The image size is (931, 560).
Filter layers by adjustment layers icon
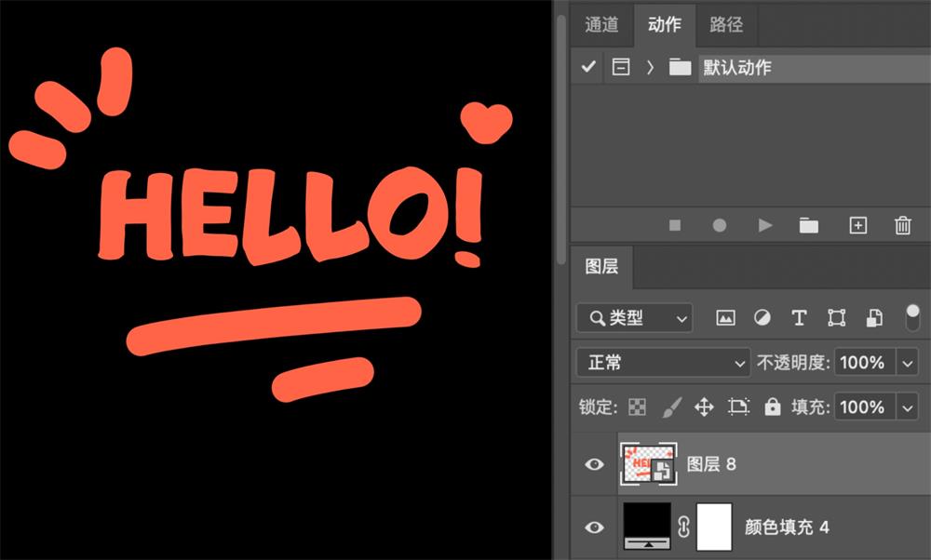pos(762,318)
